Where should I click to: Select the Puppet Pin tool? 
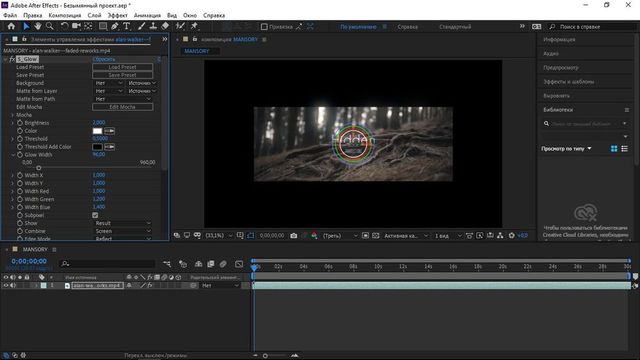(x=194, y=26)
